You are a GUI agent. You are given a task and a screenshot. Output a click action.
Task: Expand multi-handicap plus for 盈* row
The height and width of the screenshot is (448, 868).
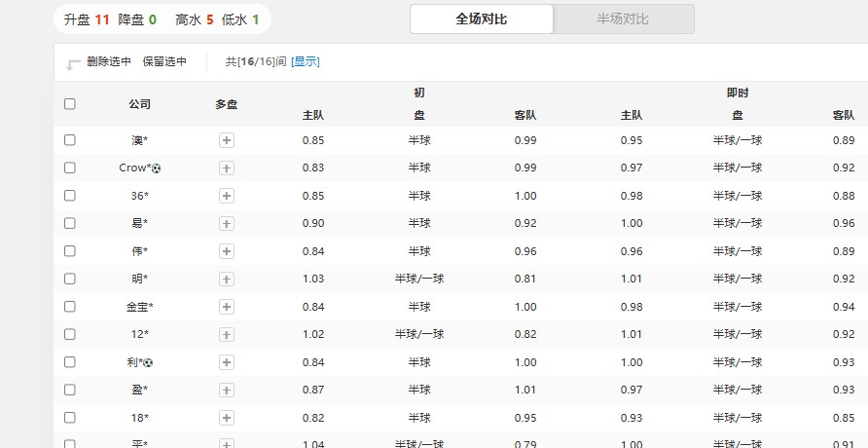click(x=226, y=390)
